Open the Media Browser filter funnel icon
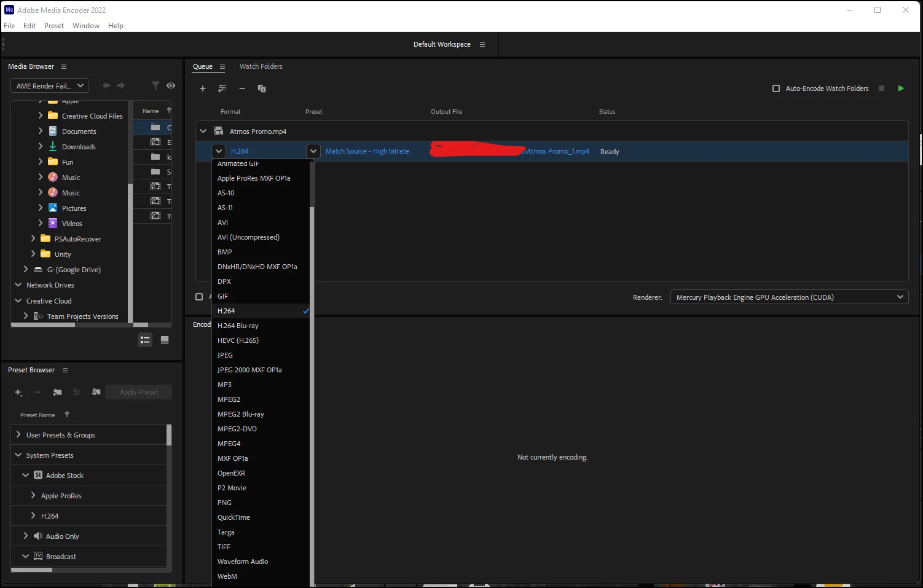The image size is (923, 588). pos(155,85)
